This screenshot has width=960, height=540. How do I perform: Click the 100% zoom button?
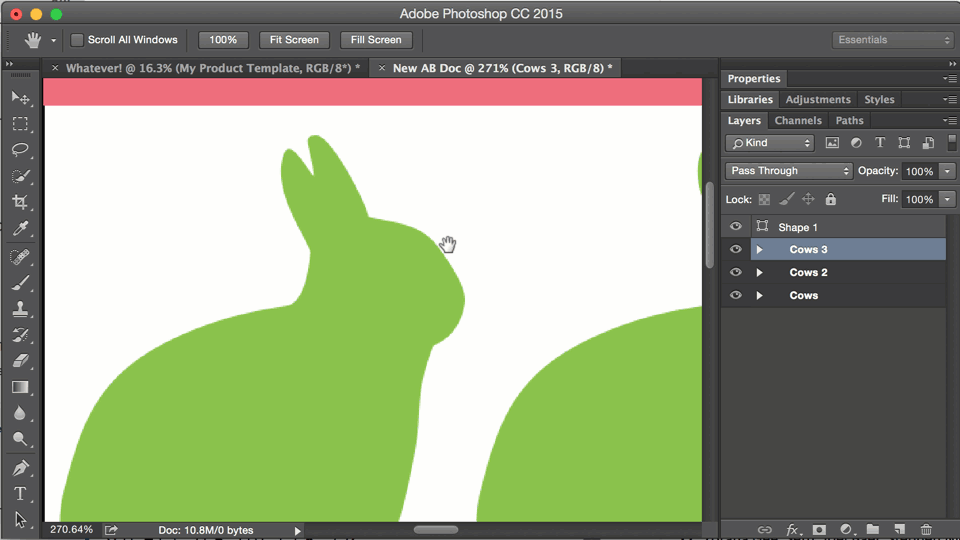[x=223, y=40]
